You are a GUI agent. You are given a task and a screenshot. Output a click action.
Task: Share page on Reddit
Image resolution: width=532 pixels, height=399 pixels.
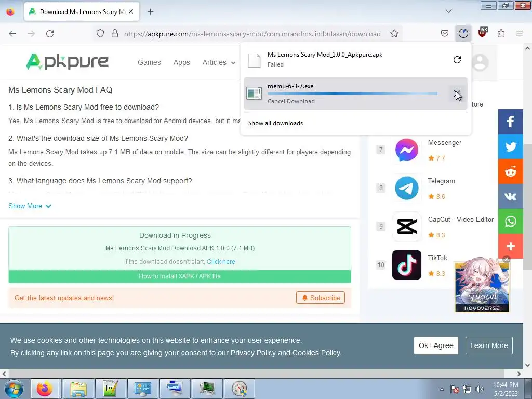pos(510,171)
